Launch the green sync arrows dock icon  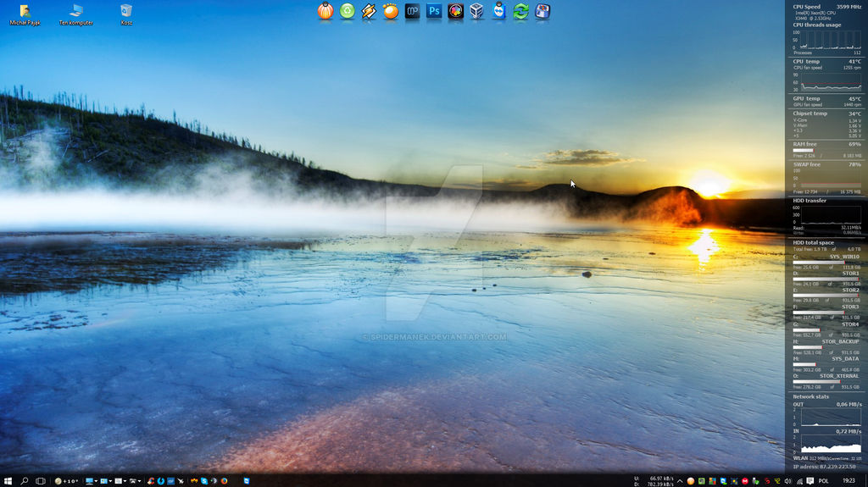(x=521, y=11)
